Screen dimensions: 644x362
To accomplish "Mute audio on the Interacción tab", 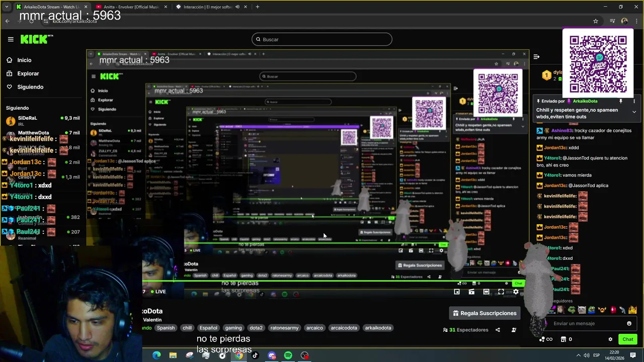I will point(237,7).
